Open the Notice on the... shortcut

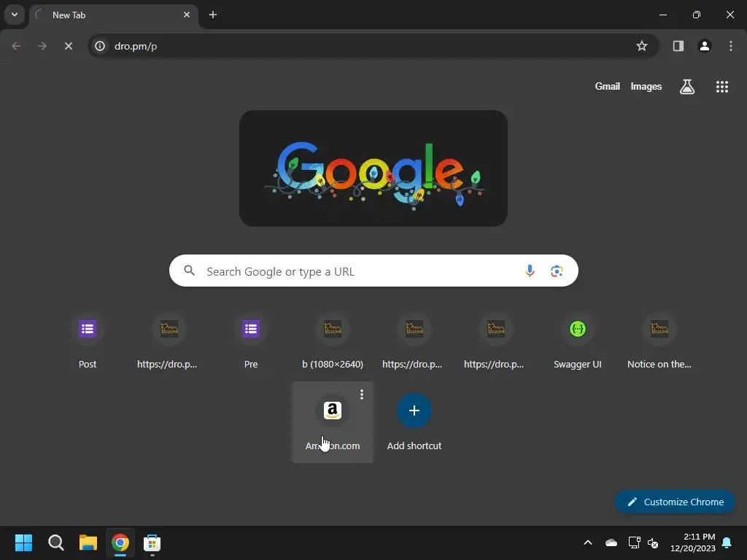(659, 341)
